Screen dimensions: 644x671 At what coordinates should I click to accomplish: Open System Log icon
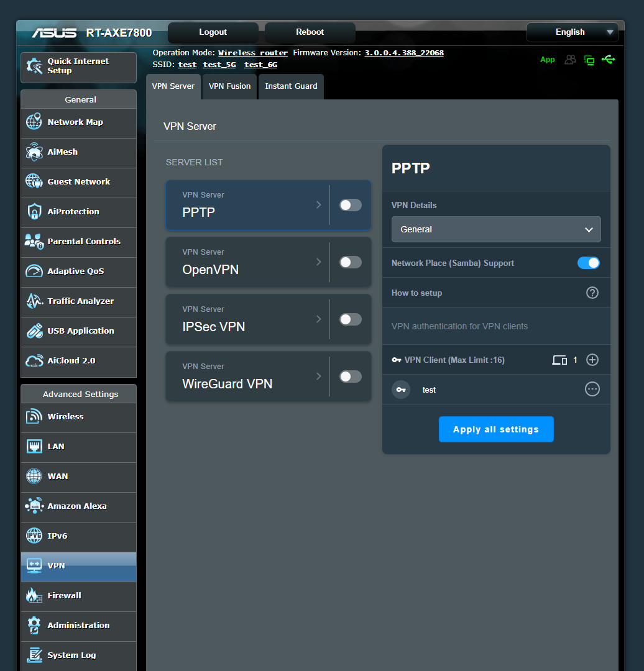click(x=34, y=655)
